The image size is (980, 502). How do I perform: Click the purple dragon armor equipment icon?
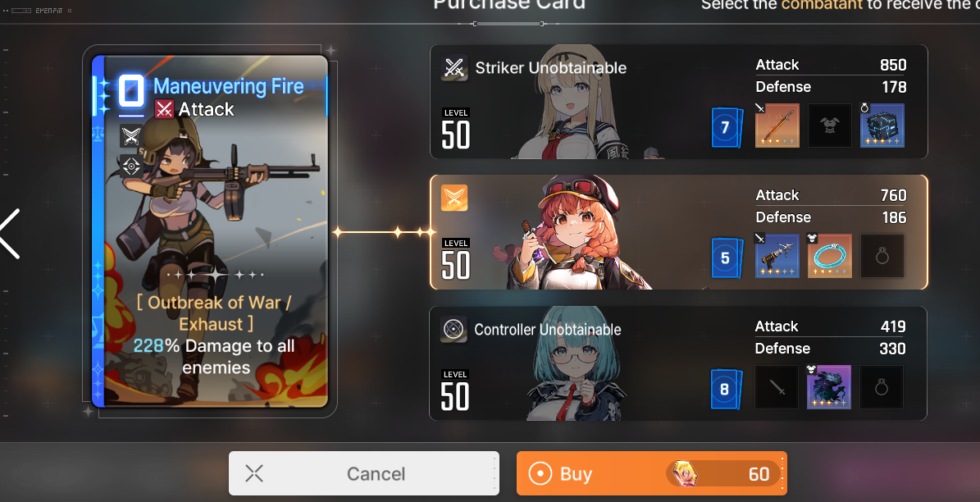pyautogui.click(x=829, y=387)
